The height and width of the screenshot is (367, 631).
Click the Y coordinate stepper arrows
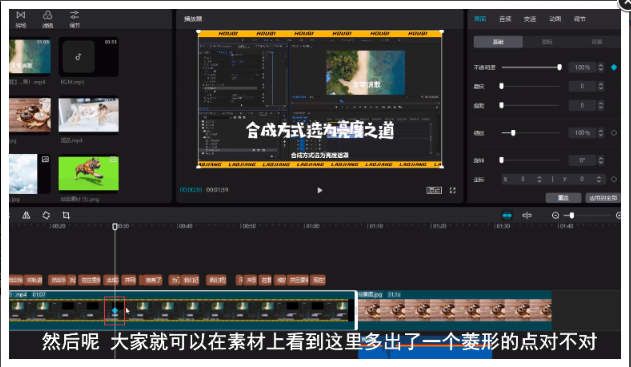[x=599, y=179]
